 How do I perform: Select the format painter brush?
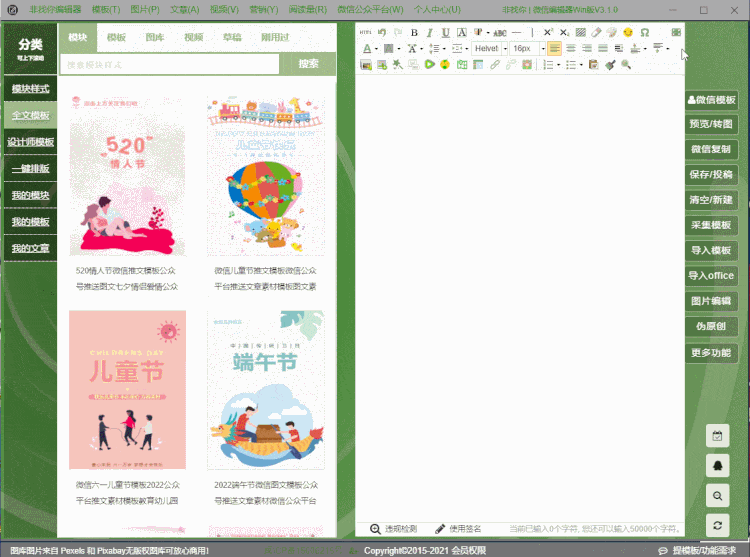point(610,65)
